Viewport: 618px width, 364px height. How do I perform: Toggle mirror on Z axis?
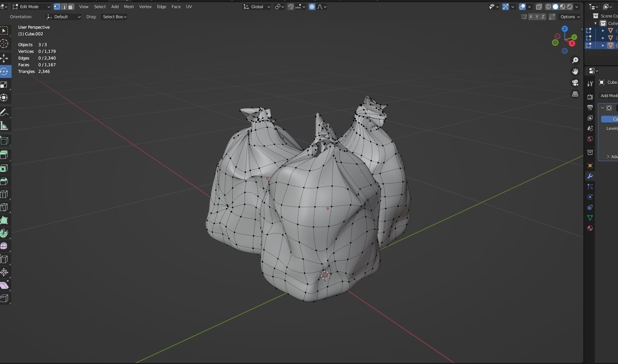pos(543,17)
